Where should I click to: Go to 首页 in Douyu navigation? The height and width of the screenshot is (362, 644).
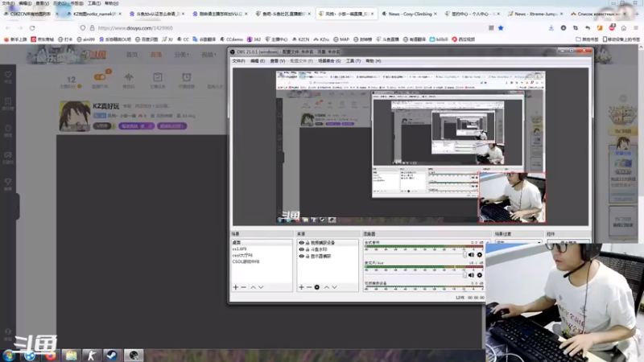132,55
